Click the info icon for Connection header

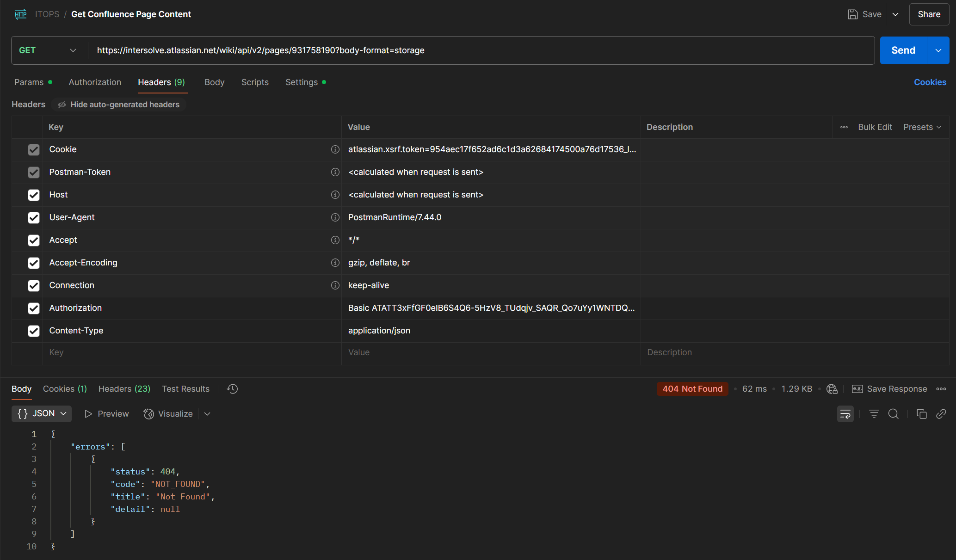[x=335, y=285]
